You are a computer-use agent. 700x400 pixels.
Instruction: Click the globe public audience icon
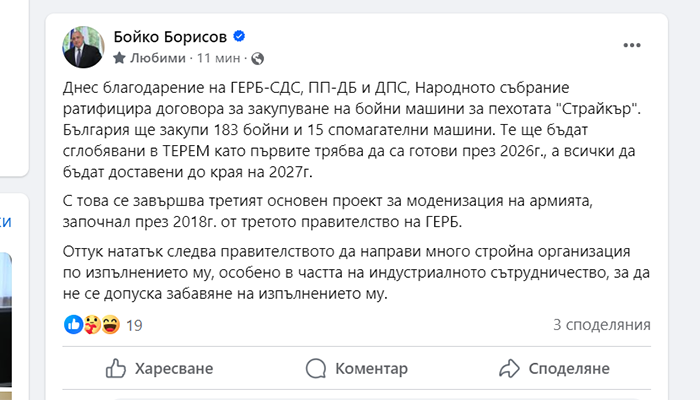tap(258, 58)
